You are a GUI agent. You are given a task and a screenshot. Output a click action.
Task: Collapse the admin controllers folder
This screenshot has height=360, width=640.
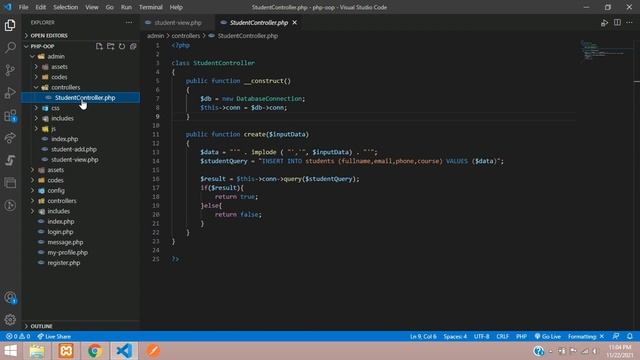[65, 87]
